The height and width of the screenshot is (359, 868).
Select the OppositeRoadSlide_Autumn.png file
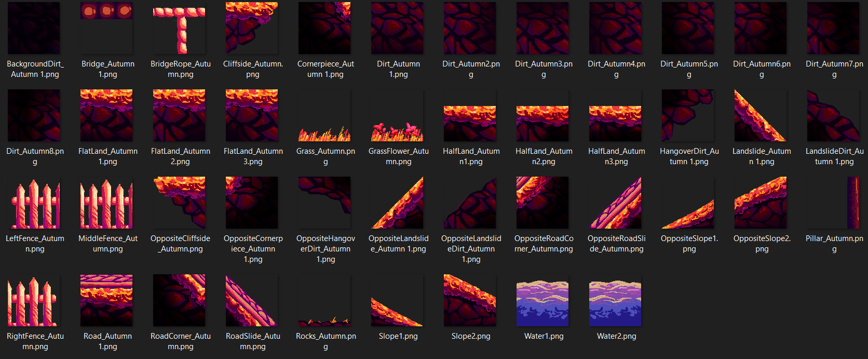615,203
